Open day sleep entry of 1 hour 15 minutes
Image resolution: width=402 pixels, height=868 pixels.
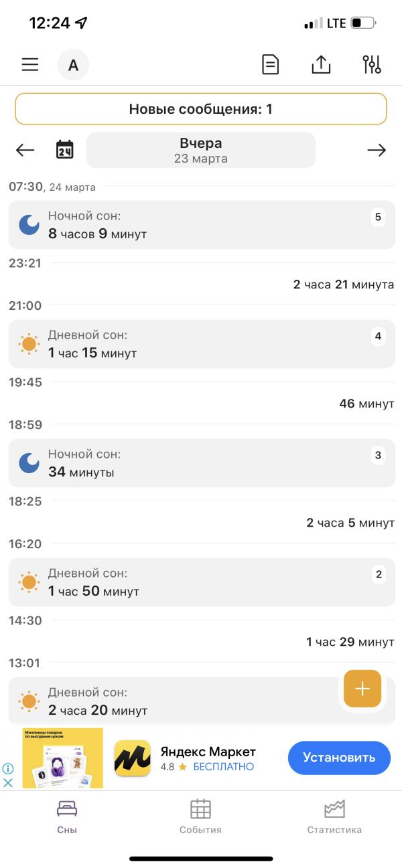pos(201,344)
